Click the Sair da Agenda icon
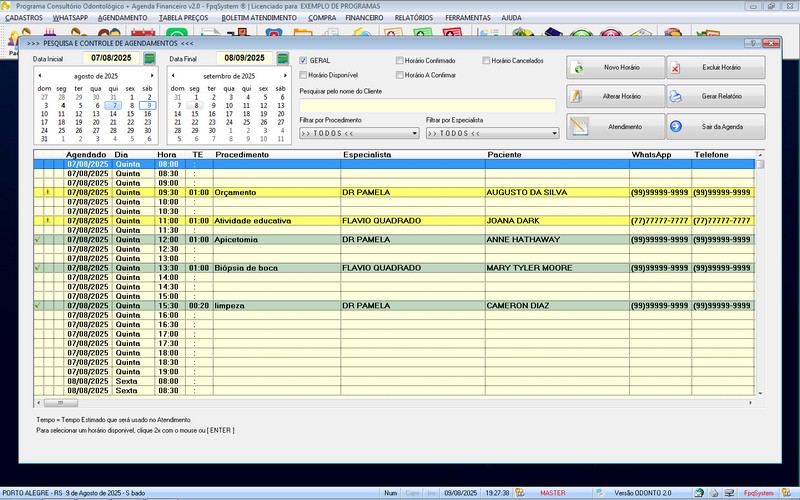Viewport: 800px width, 500px height. 677,127
